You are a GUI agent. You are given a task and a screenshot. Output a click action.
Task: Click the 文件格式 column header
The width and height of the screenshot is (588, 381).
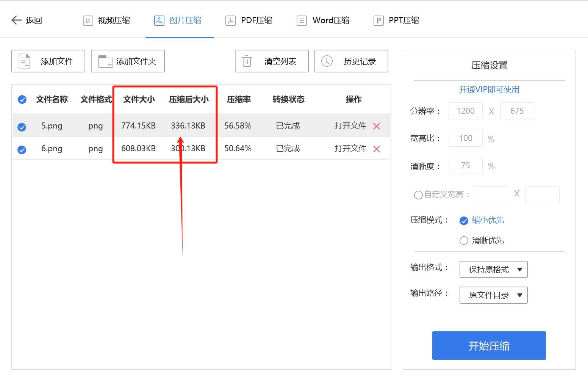(x=96, y=99)
